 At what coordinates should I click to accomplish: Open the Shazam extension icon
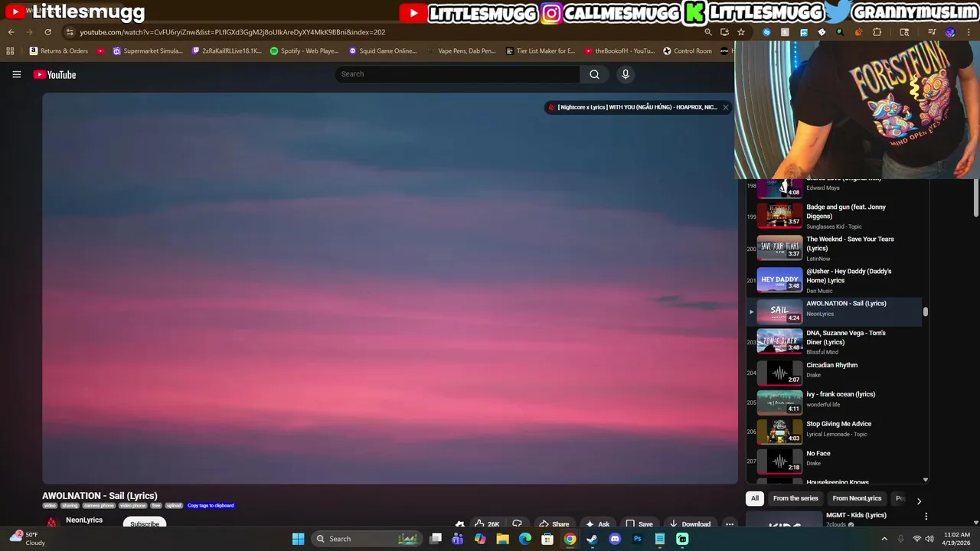pyautogui.click(x=766, y=32)
